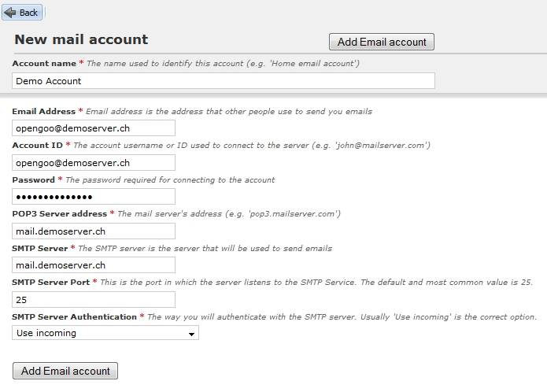Click into the Password field
Viewport: 547px width, 392px height.
[x=94, y=197]
